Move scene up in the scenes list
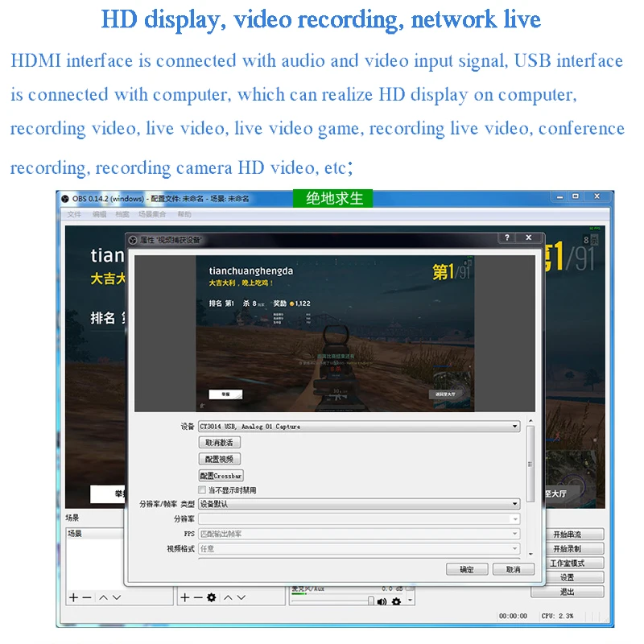The width and height of the screenshot is (644, 644). [104, 597]
